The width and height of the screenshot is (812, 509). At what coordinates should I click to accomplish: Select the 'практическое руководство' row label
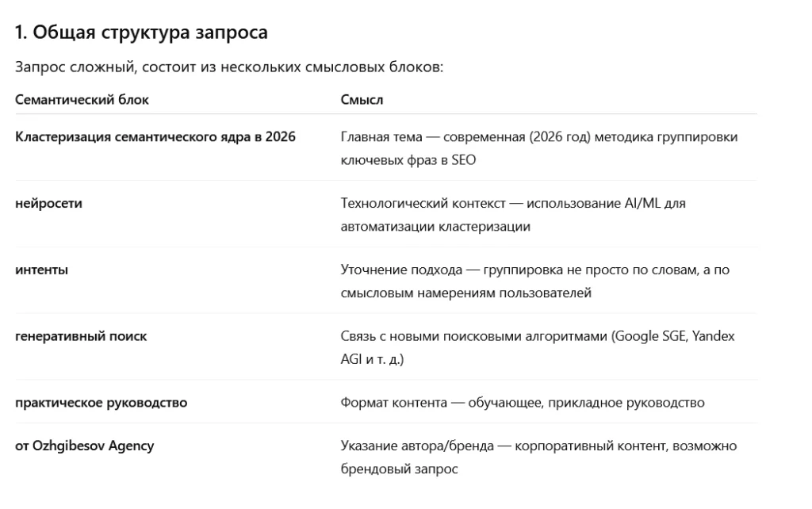pos(101,402)
